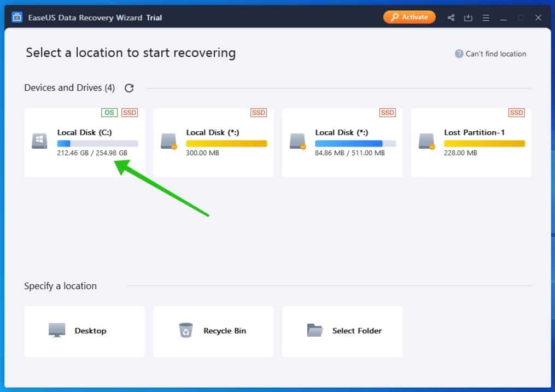Image resolution: width=555 pixels, height=392 pixels.
Task: Open the share icon in title bar
Action: tap(451, 17)
